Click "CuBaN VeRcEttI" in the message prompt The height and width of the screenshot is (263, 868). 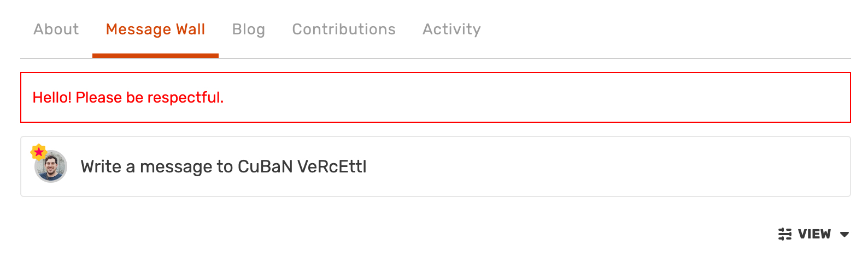(x=302, y=166)
